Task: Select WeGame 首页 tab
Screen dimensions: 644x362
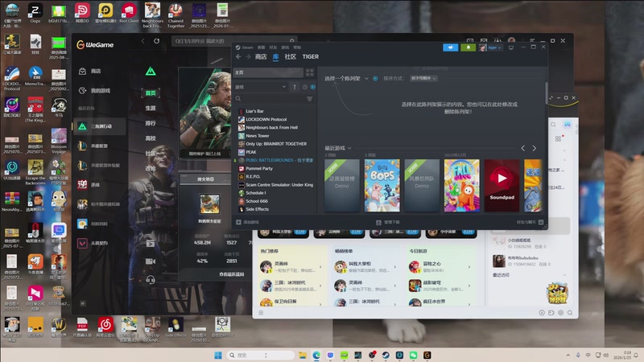Action: [151, 93]
